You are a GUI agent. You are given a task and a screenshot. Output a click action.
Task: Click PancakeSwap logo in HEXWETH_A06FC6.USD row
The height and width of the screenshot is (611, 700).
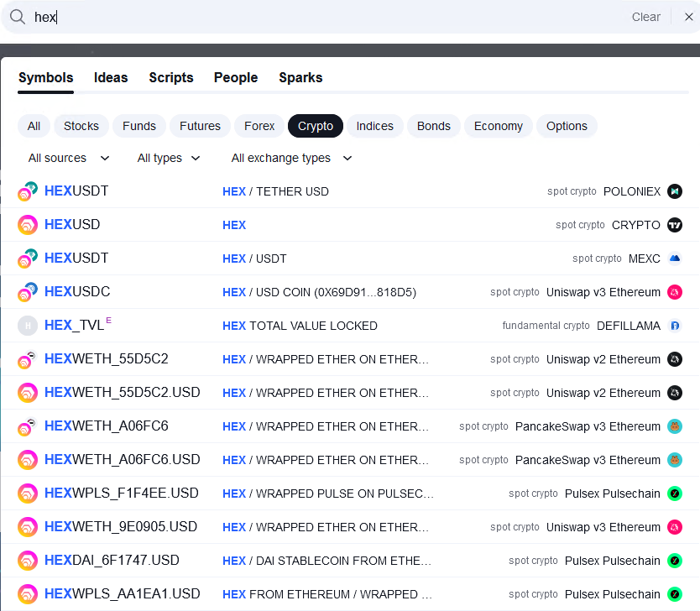point(675,460)
